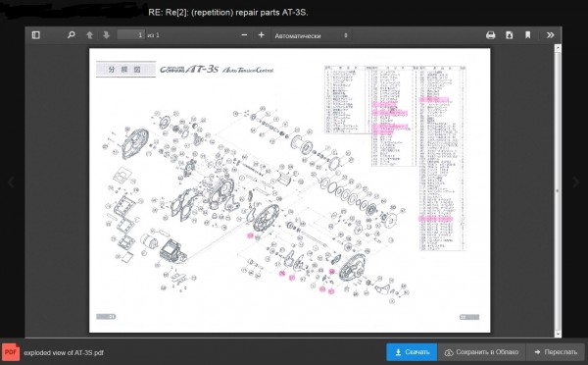Click the vertical scrollbar down arrow
This screenshot has height=365, width=588.
pyautogui.click(x=558, y=334)
